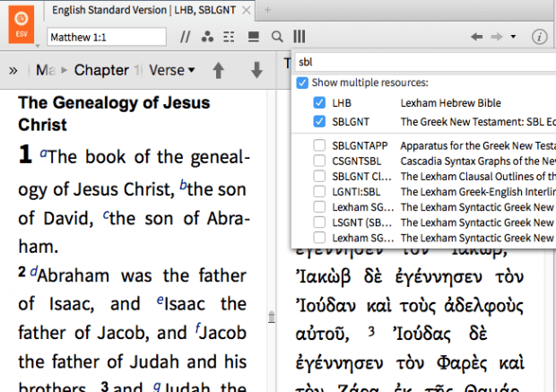
Task: Uncheck LHB Lexham Hebrew Bible
Action: [x=319, y=103]
